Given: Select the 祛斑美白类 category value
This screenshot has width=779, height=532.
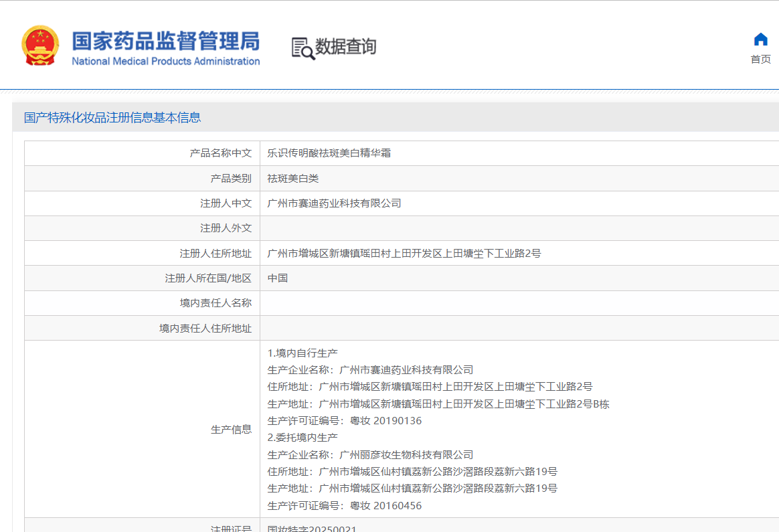Looking at the screenshot, I should 293,179.
